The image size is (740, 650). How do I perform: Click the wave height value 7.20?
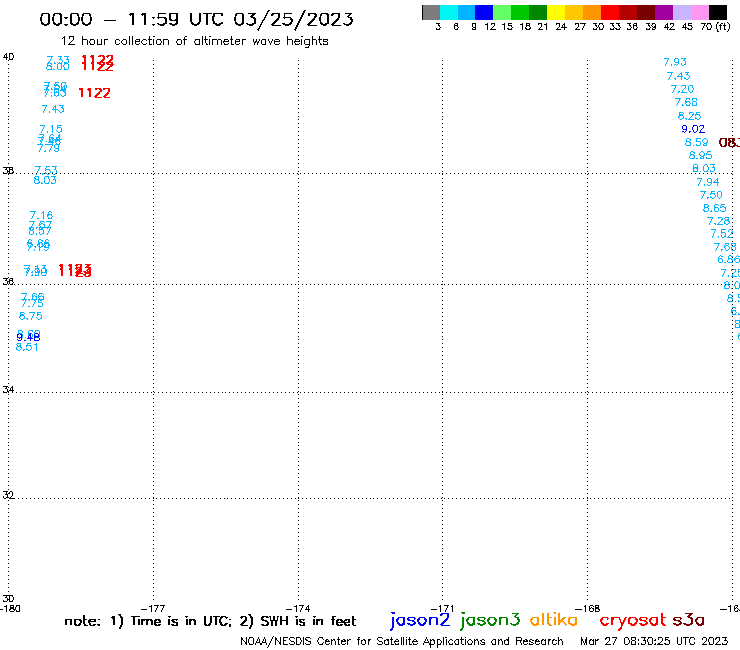click(682, 89)
